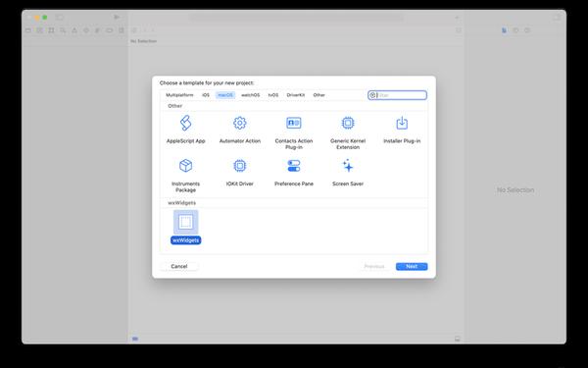The width and height of the screenshot is (588, 368).
Task: Show the History inspector in Xcode
Action: 515,30
